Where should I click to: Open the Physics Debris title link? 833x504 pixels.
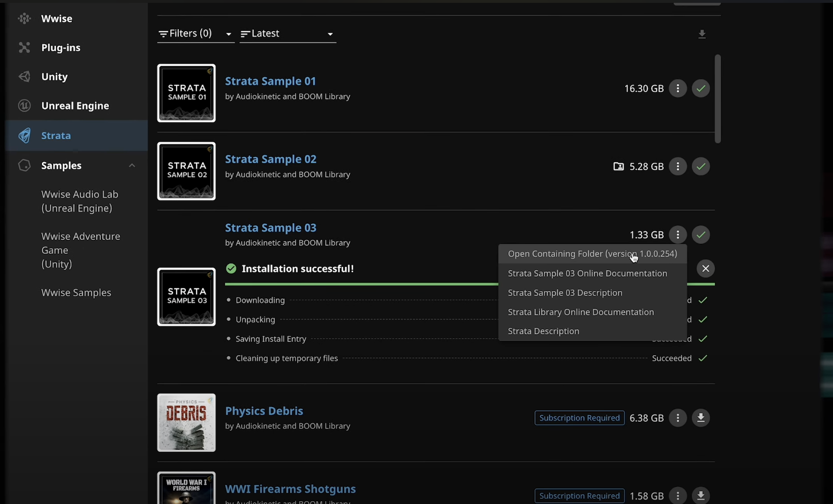pos(264,411)
